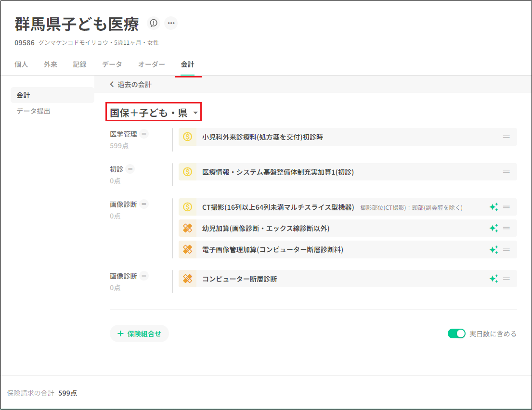Toggle off 実日数に含める switch

pyautogui.click(x=456, y=333)
